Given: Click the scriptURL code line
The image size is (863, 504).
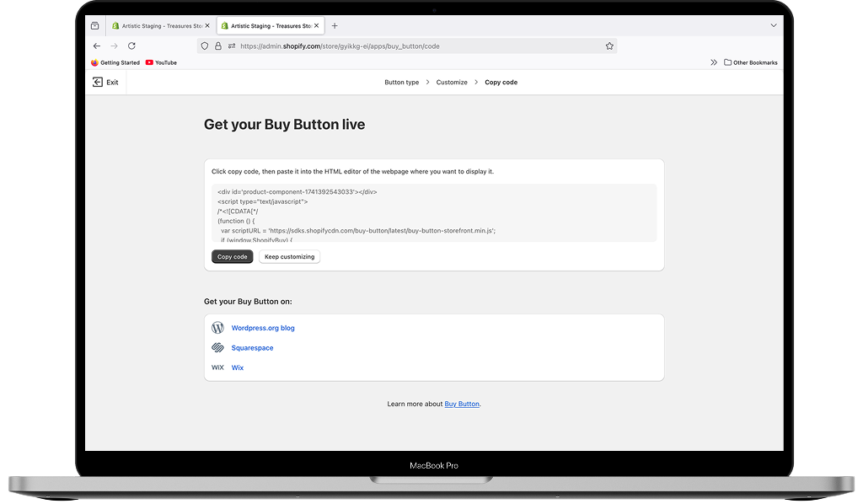Looking at the screenshot, I should (358, 231).
